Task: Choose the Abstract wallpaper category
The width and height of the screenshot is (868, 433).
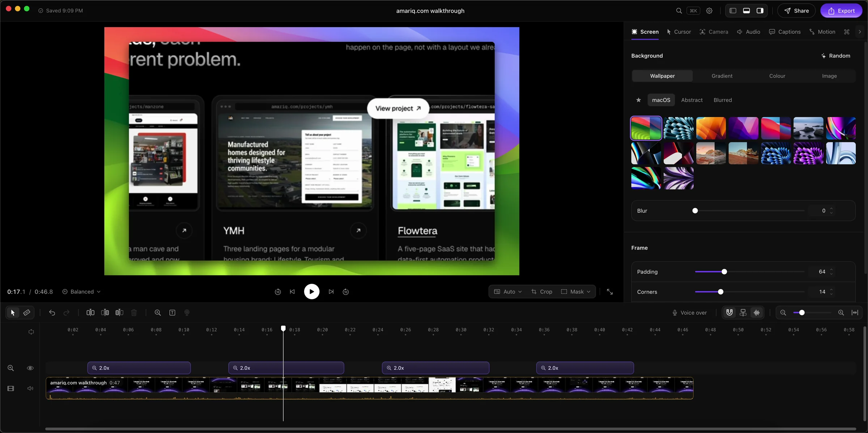Action: pyautogui.click(x=692, y=100)
